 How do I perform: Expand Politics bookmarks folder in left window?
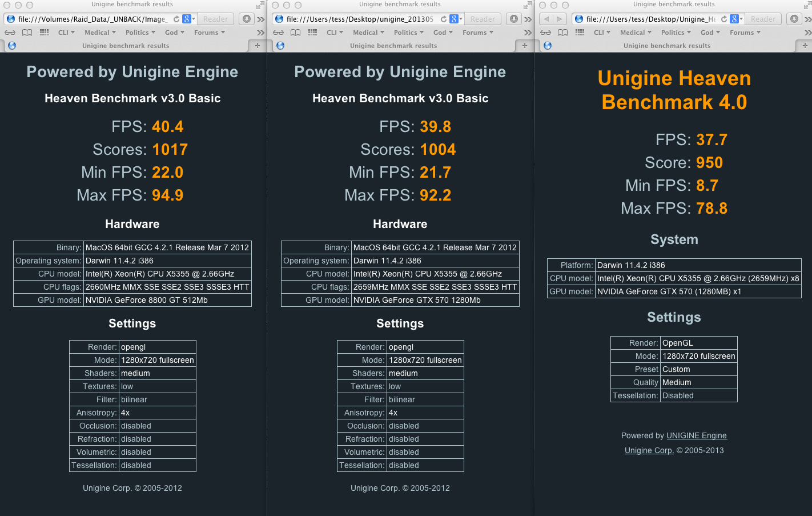[x=140, y=33]
